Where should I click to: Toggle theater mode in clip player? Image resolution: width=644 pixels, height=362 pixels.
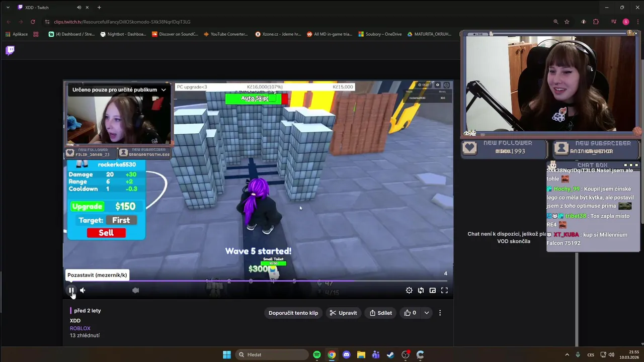click(421, 290)
